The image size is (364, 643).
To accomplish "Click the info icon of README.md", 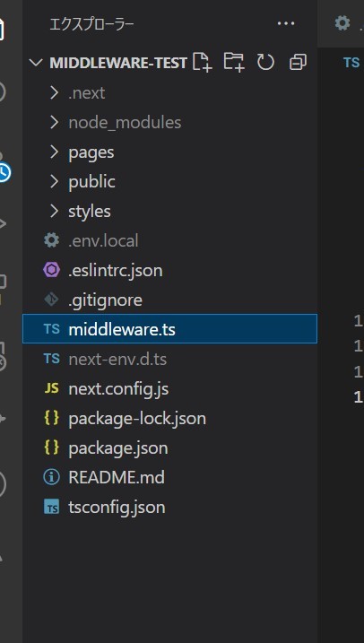I will click(52, 477).
